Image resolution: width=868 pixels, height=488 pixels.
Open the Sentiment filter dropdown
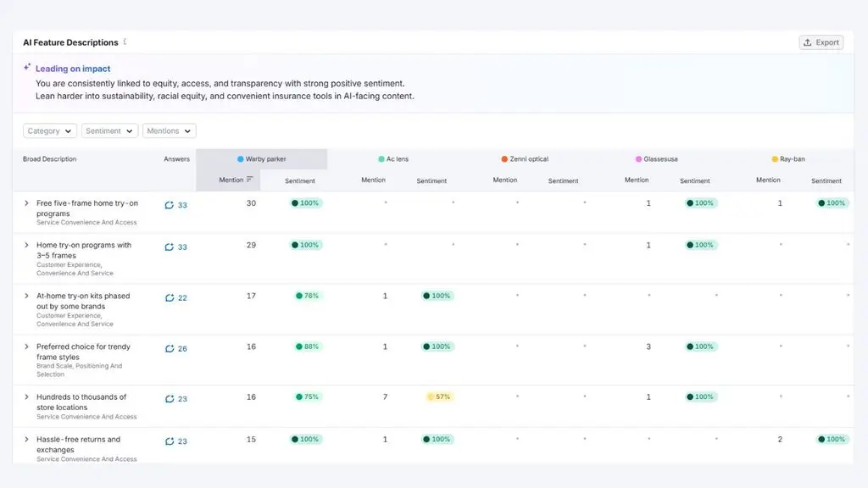(x=109, y=131)
